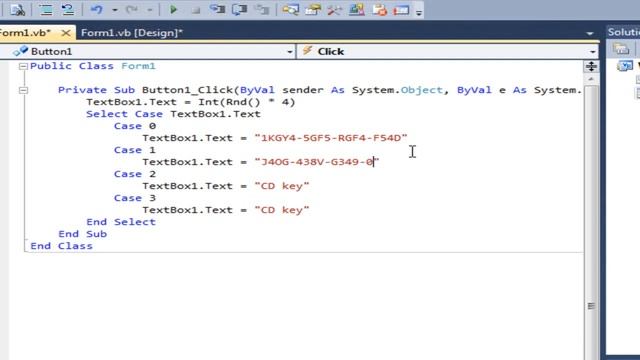Click the Stop Debugging square icon
Viewport: 640px width, 360px height.
coord(196,10)
